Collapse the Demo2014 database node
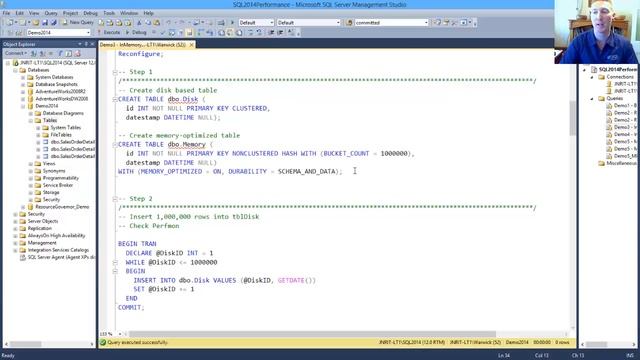The image size is (640, 360). (x=23, y=106)
